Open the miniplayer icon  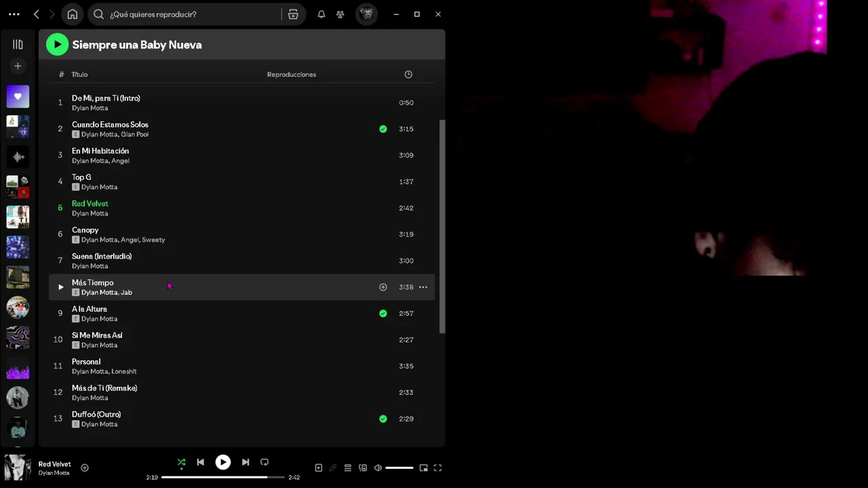(x=424, y=468)
